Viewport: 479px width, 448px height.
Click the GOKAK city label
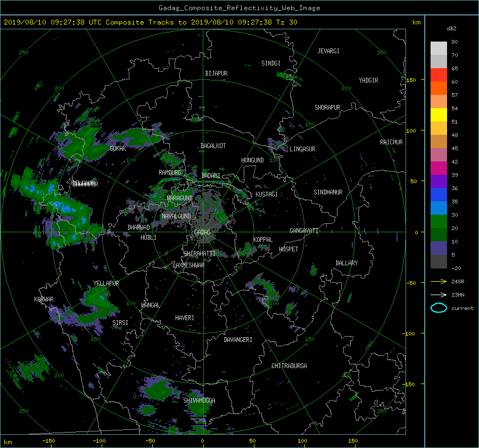118,149
